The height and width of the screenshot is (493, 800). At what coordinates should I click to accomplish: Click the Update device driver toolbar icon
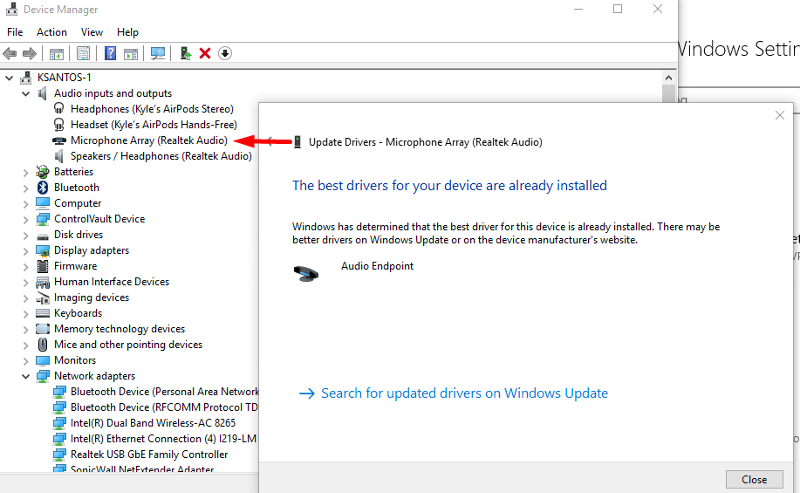pos(185,53)
